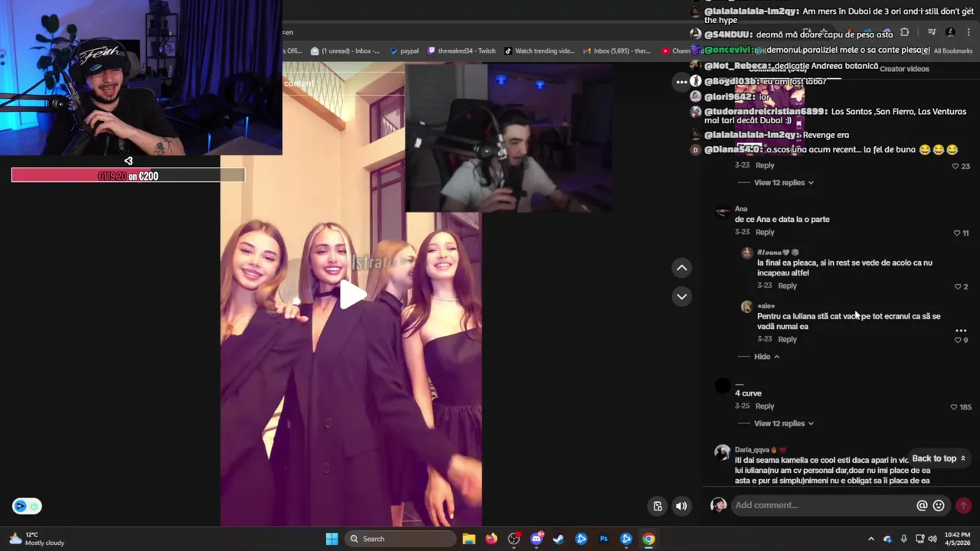Open All Bookmarks folder
The image size is (980, 551).
pos(947,51)
